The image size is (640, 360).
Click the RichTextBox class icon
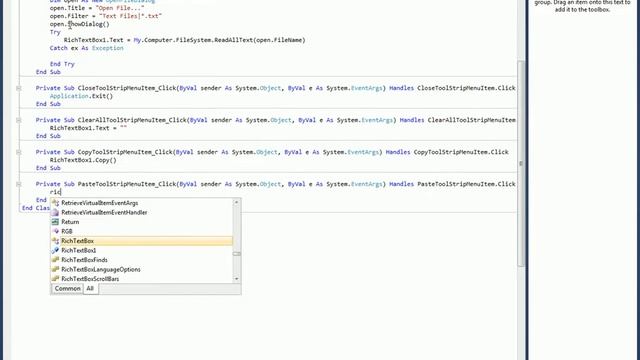click(55, 241)
